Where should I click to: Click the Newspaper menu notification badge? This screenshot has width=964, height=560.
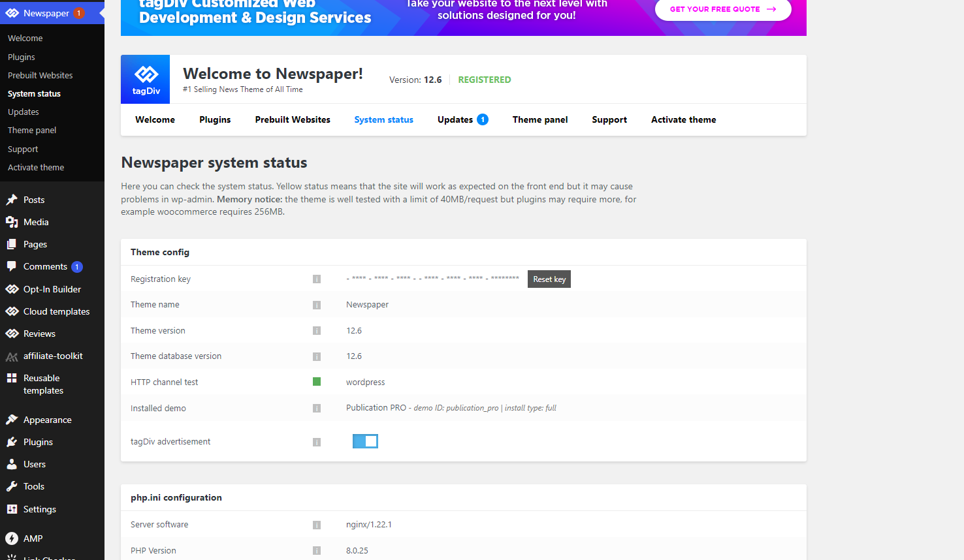tap(79, 13)
